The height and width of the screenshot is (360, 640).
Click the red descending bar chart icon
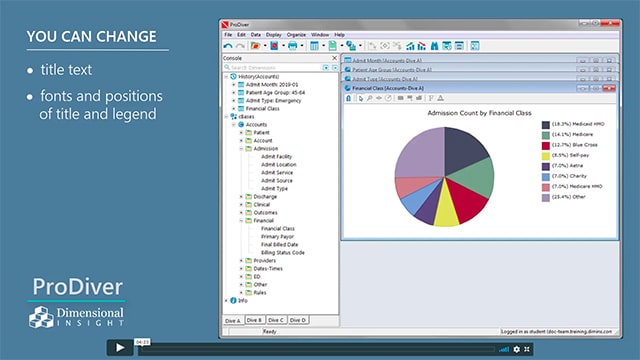422,46
